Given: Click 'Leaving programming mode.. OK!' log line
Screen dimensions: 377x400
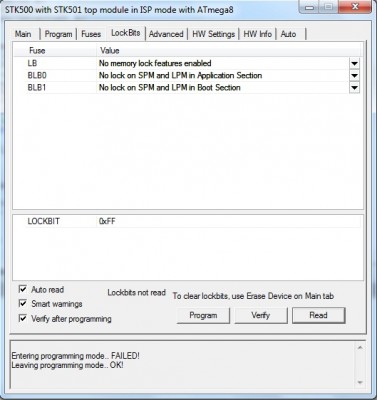Looking at the screenshot, I should point(68,365).
